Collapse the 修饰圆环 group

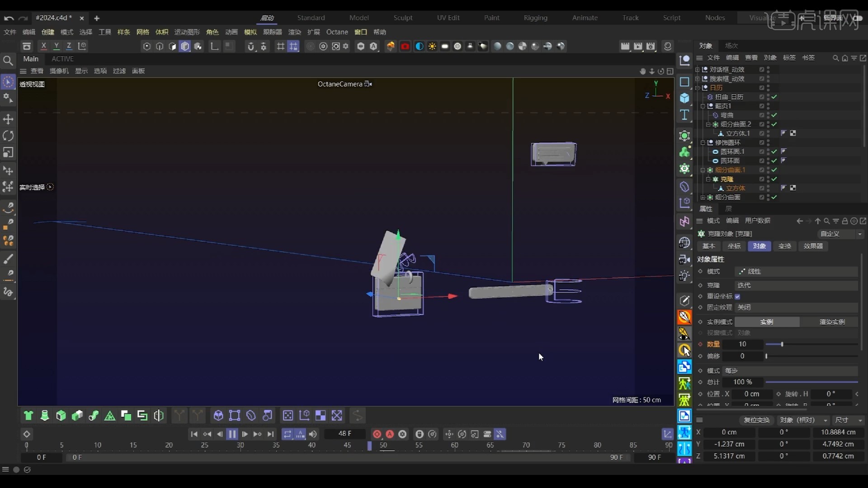point(703,143)
